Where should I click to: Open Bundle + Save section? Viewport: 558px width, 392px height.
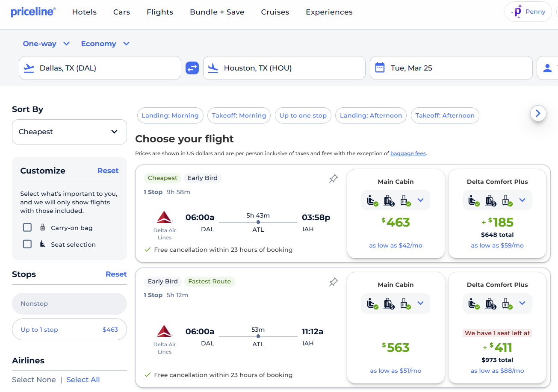pyautogui.click(x=217, y=12)
